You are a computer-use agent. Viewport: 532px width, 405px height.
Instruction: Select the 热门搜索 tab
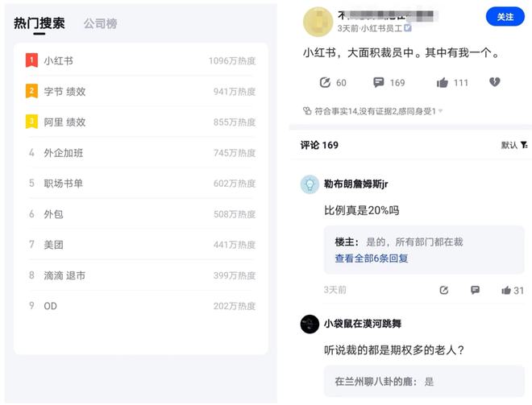(39, 23)
